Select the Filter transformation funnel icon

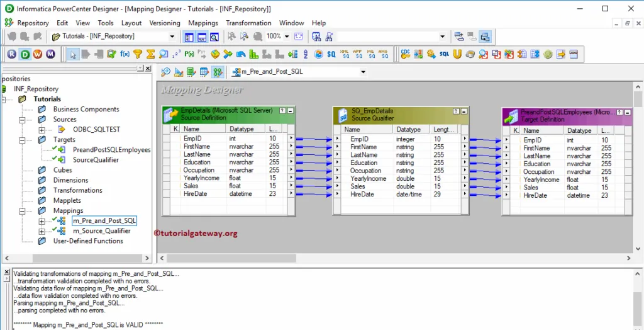137,55
